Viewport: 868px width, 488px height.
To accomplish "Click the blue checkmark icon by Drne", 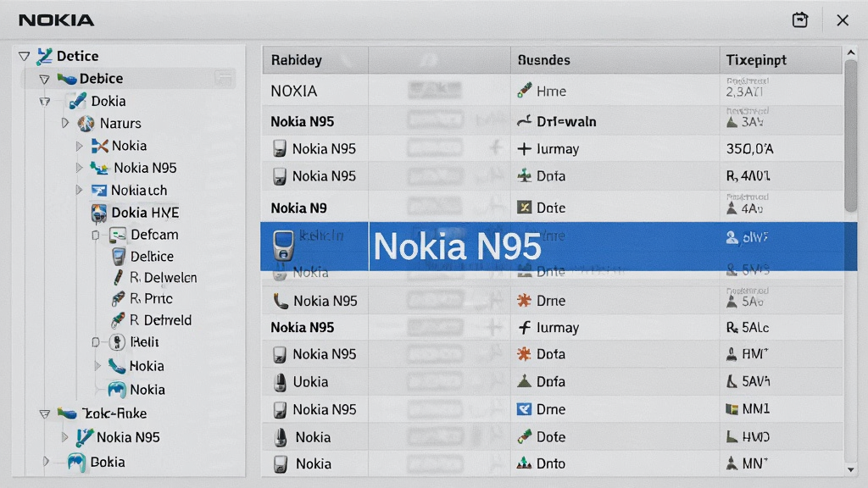I will click(524, 409).
